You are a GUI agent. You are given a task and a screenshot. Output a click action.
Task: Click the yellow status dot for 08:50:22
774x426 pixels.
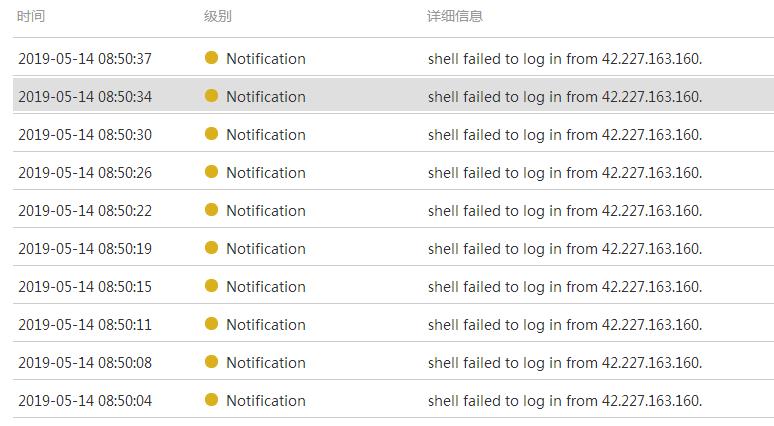tap(211, 210)
